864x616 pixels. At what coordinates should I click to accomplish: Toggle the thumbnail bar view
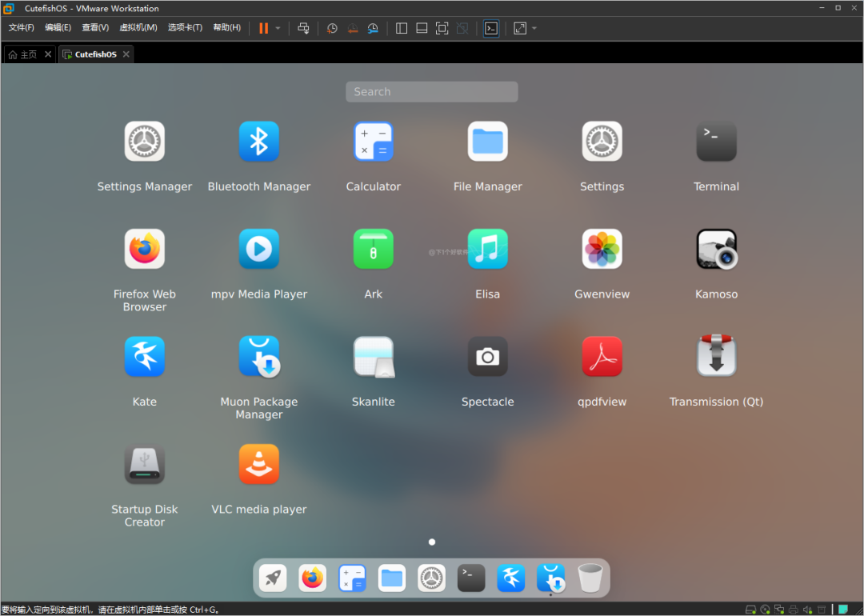pos(422,28)
